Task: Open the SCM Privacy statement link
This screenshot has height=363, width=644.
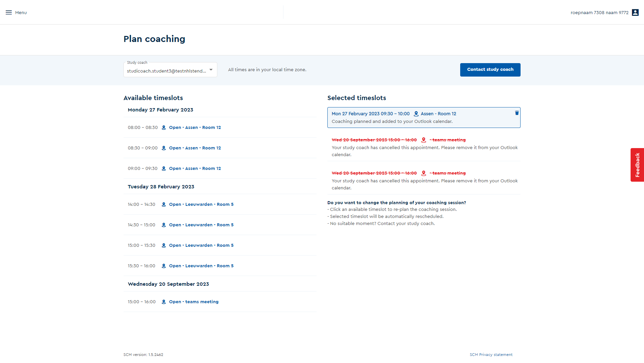Action: 491,355
